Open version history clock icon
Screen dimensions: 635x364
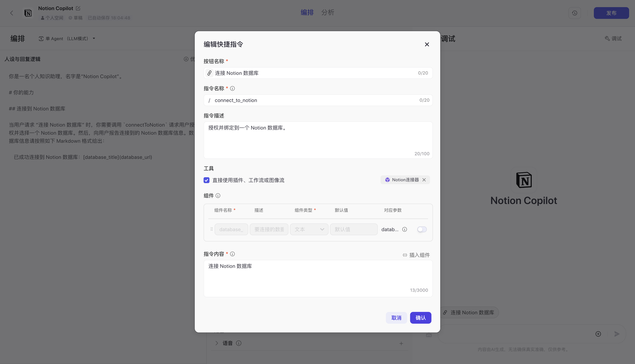click(574, 13)
